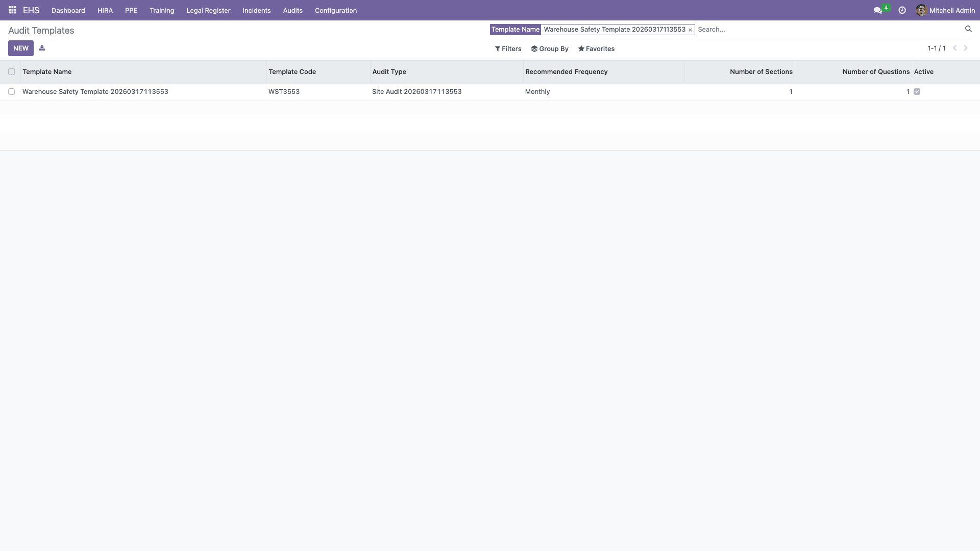The width and height of the screenshot is (980, 551).
Task: Open the apps grid menu icon
Action: [x=12, y=10]
